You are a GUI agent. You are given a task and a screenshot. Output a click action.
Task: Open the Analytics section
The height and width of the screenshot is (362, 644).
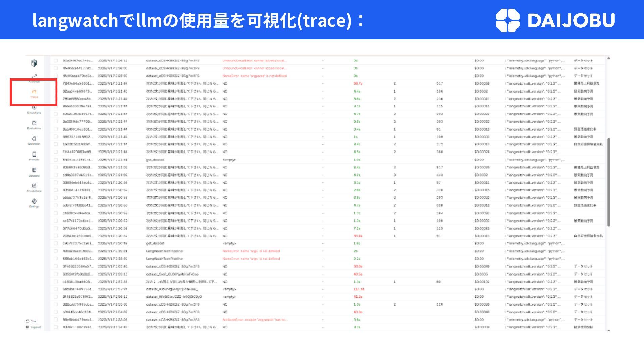pos(34,78)
